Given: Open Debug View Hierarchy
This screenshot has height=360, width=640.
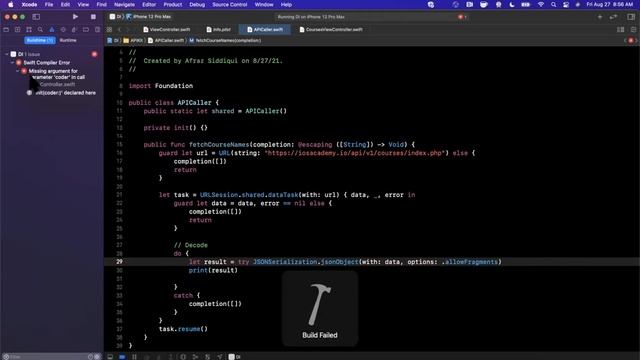Looking at the screenshot, I should [183, 357].
